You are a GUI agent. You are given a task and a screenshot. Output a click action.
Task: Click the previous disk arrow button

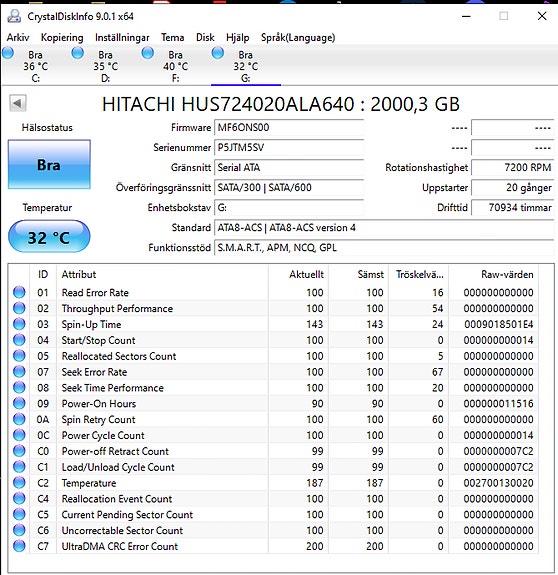[18, 103]
